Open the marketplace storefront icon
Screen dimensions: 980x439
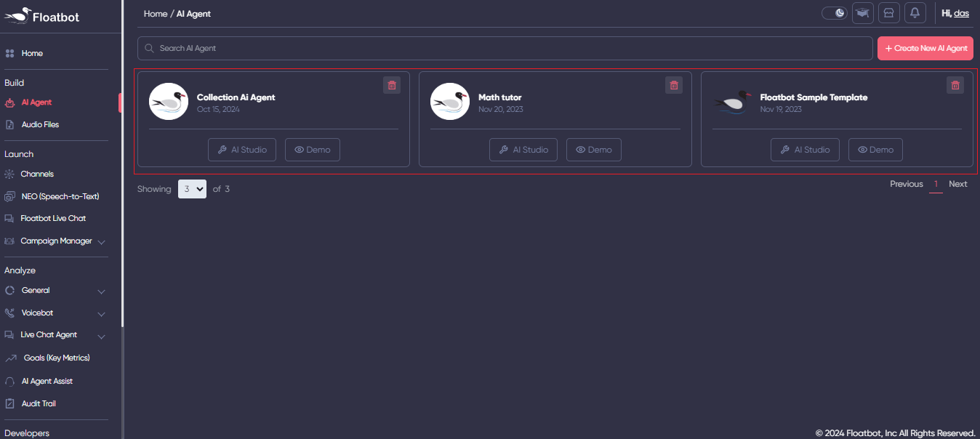[x=889, y=12]
